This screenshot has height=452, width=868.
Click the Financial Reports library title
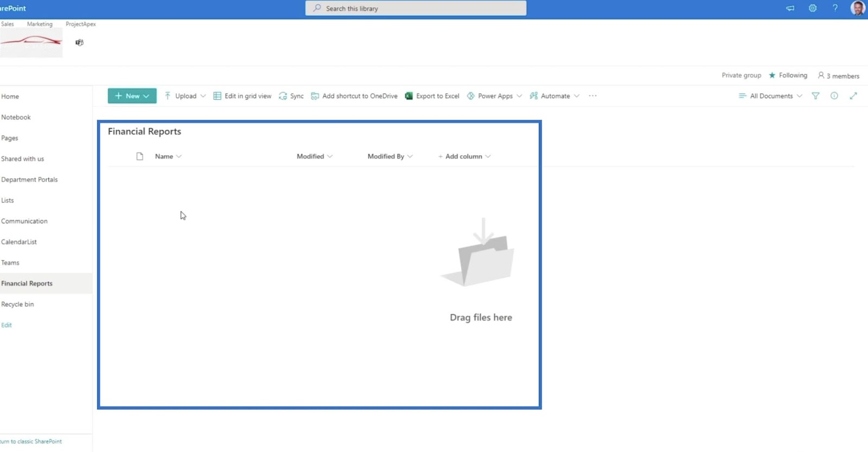pos(144,131)
